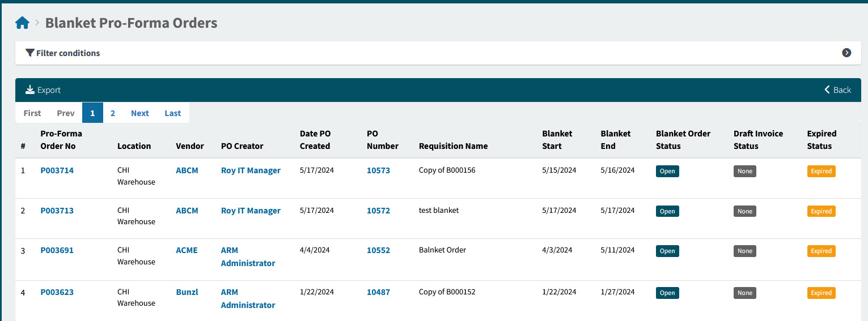Click the Requisition Name column header
Viewport: 868px width, 321px height.
coord(453,146)
